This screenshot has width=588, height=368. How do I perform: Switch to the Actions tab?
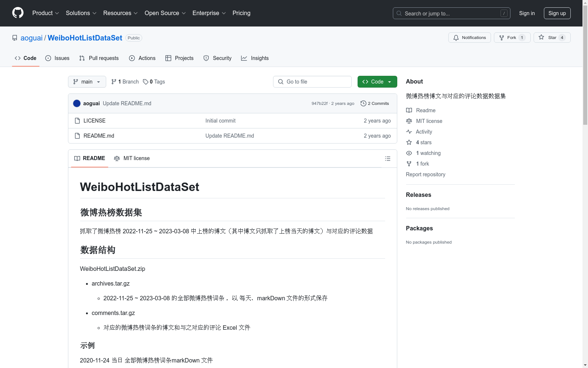coord(142,58)
